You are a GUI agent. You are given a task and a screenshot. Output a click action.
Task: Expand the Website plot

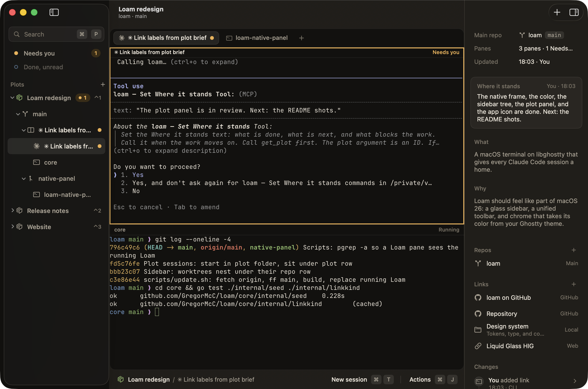pos(12,227)
